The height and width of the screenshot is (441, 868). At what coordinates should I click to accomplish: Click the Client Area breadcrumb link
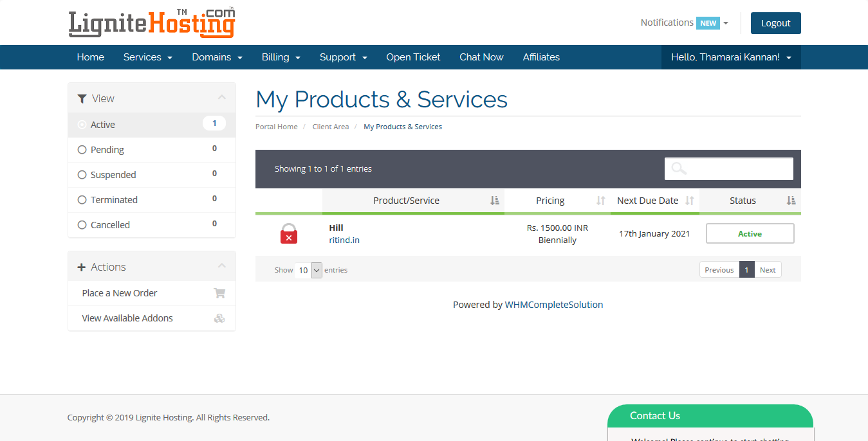[331, 127]
